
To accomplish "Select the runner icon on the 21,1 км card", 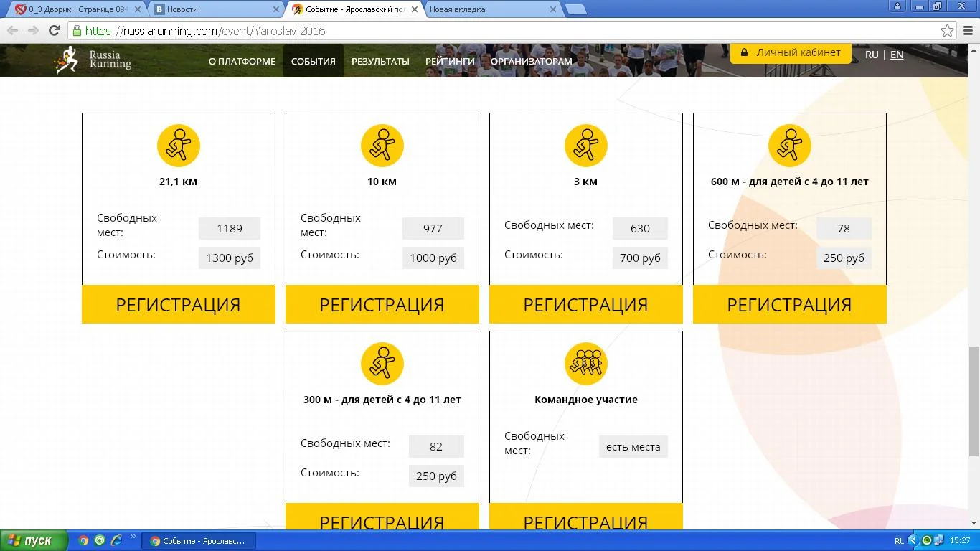I will tap(178, 145).
